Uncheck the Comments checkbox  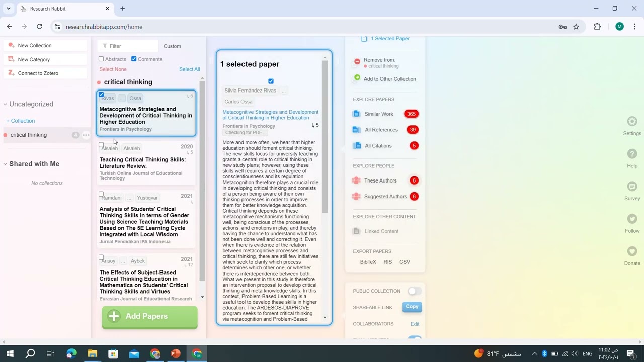pos(134,59)
